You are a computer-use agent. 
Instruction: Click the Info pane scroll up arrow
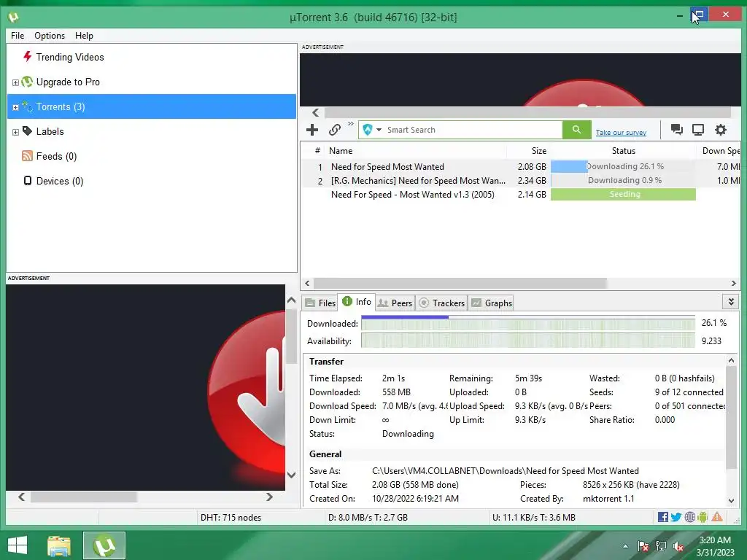[731, 360]
